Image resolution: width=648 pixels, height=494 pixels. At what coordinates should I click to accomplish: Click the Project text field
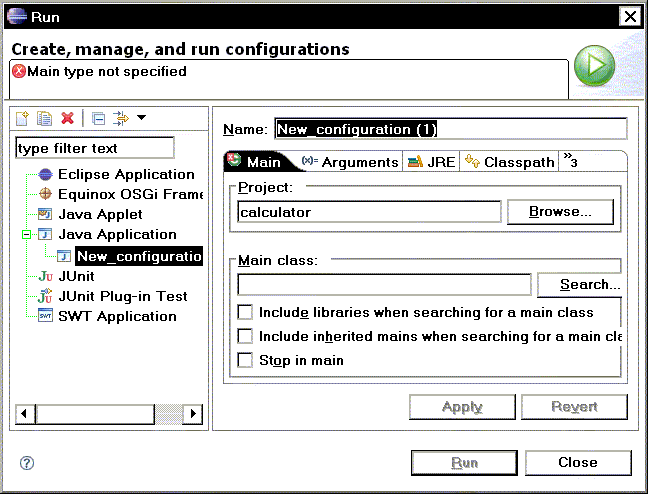(x=369, y=212)
